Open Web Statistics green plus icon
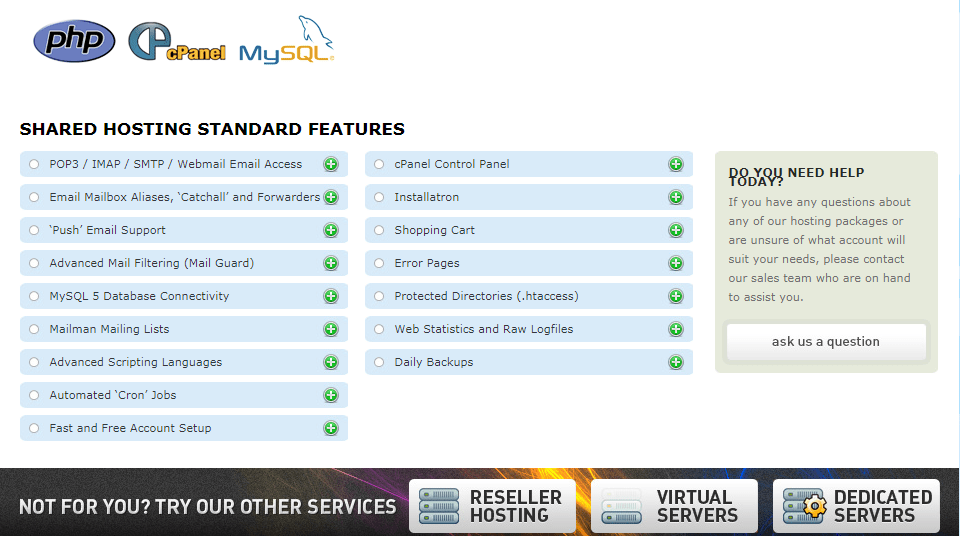 [x=676, y=330]
